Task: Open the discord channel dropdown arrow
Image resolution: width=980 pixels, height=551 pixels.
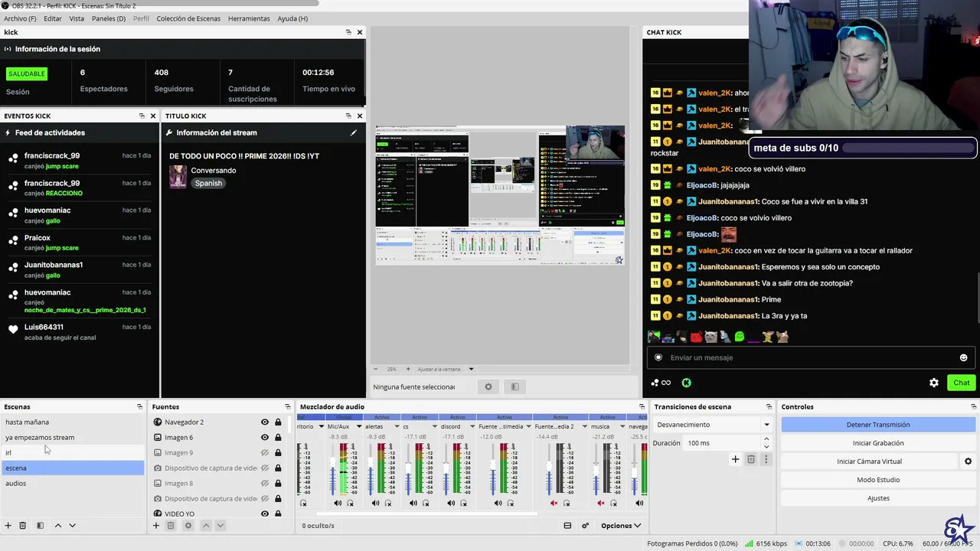Action: coord(472,426)
